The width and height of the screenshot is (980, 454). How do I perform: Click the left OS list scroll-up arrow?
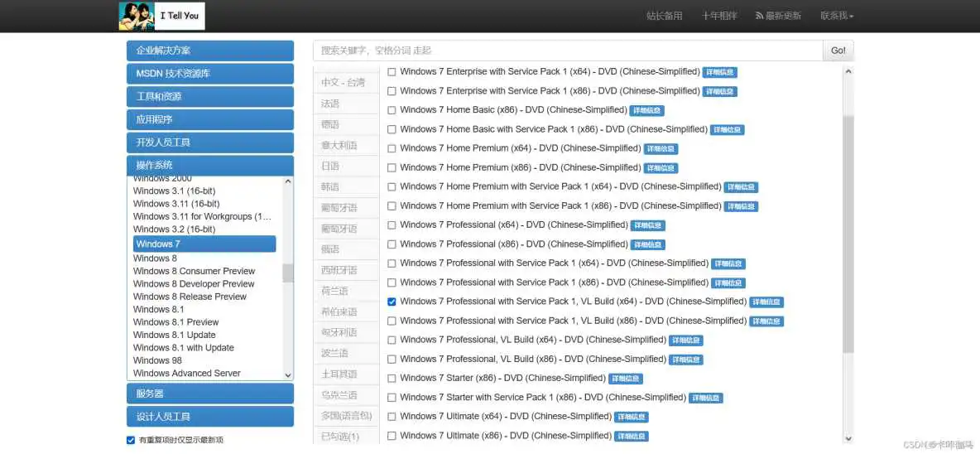288,181
